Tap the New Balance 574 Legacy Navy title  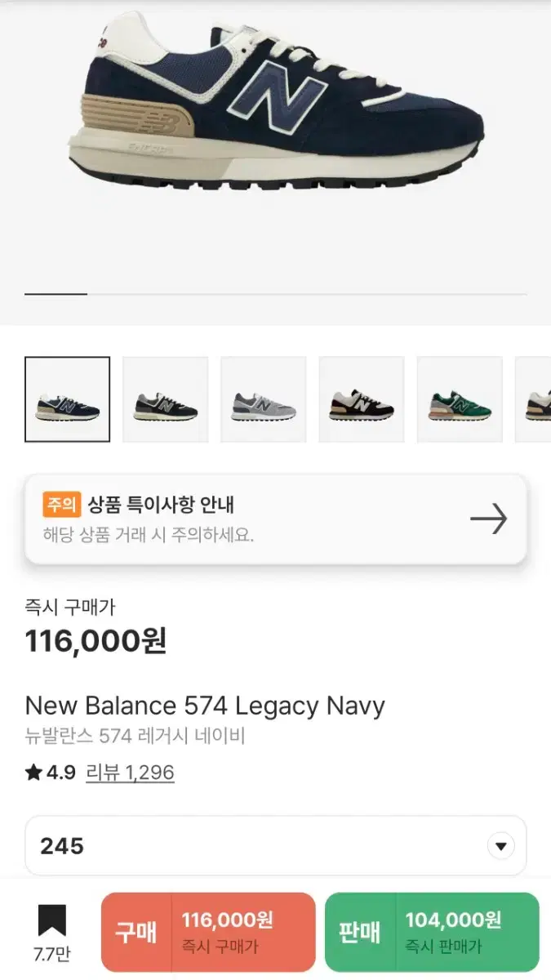(x=205, y=706)
